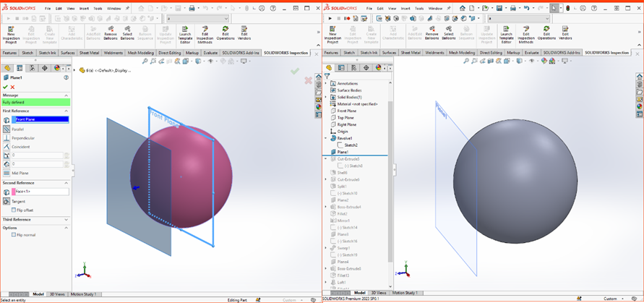Expand the Third Reference section
This screenshot has height=303, width=644.
pyautogui.click(x=67, y=219)
